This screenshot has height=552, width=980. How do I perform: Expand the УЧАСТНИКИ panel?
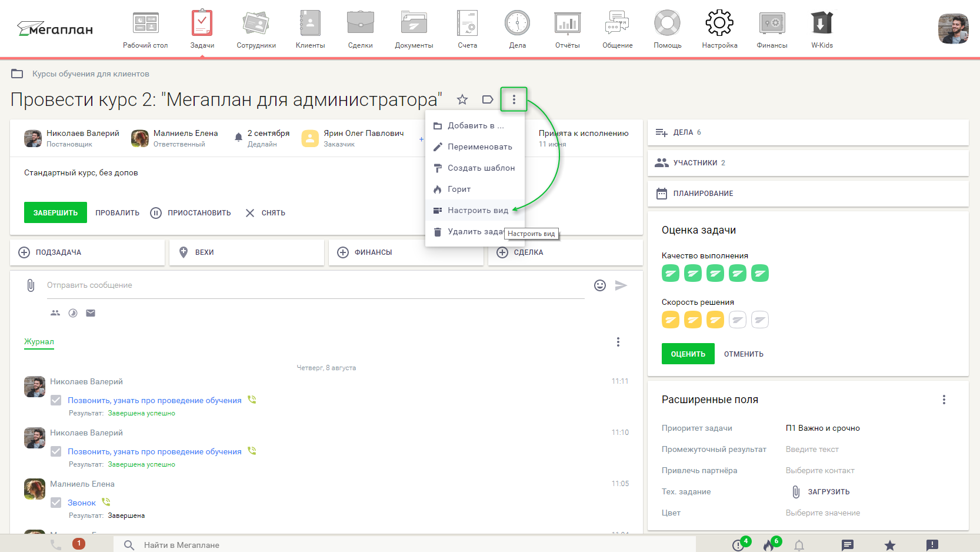tap(808, 163)
